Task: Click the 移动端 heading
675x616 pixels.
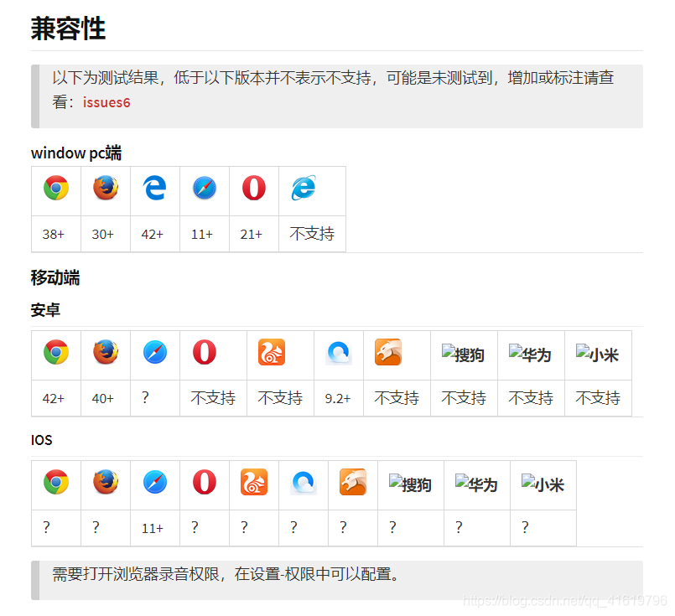Action: point(55,277)
